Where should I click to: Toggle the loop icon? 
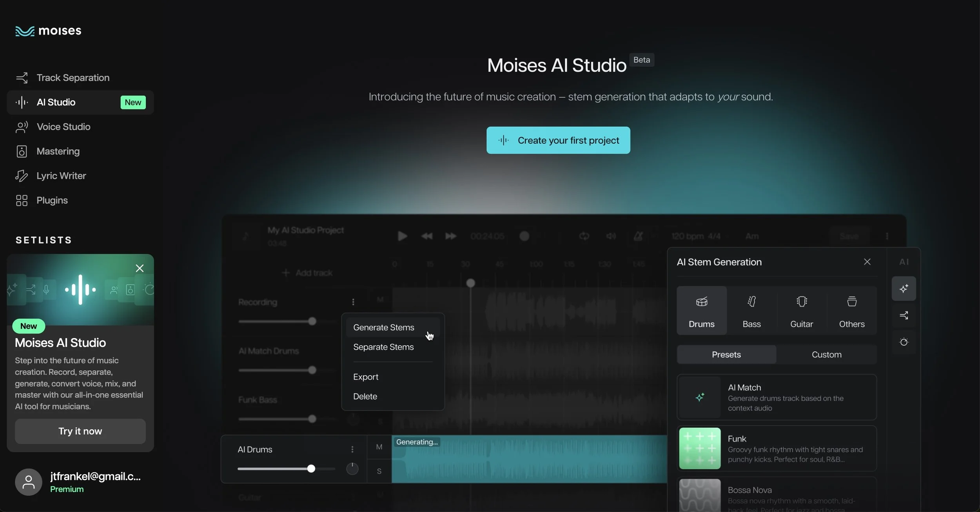584,236
